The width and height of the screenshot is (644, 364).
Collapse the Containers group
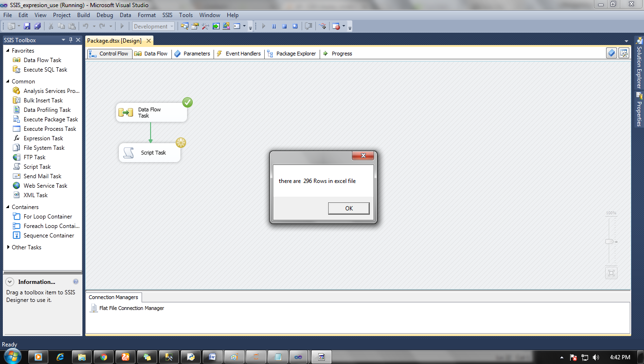(8, 207)
